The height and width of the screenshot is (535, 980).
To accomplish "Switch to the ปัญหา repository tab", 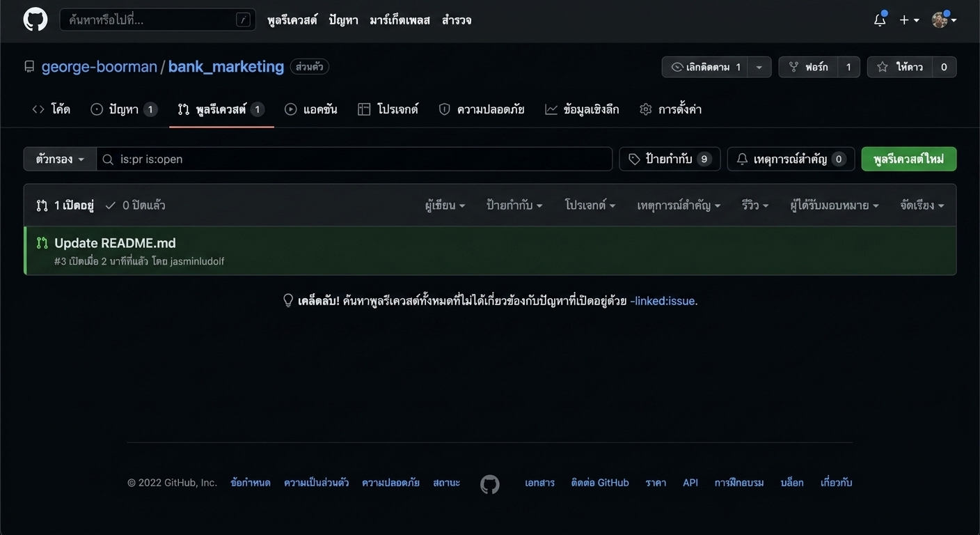I will [x=124, y=109].
